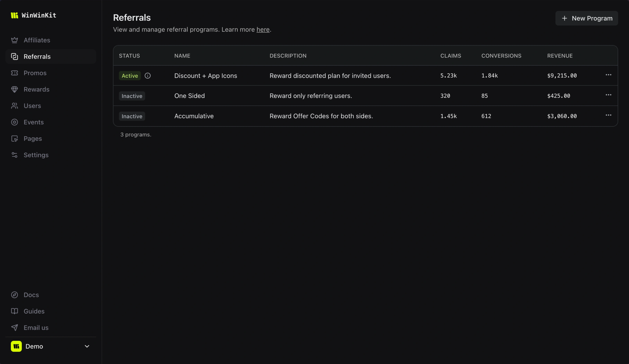629x364 pixels.
Task: Open the Guides book icon
Action: tap(15, 311)
